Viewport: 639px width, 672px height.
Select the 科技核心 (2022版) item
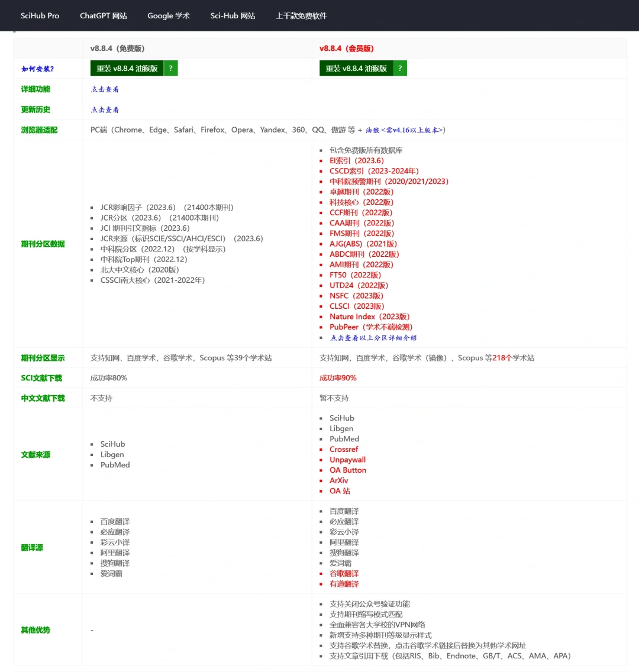pos(362,202)
